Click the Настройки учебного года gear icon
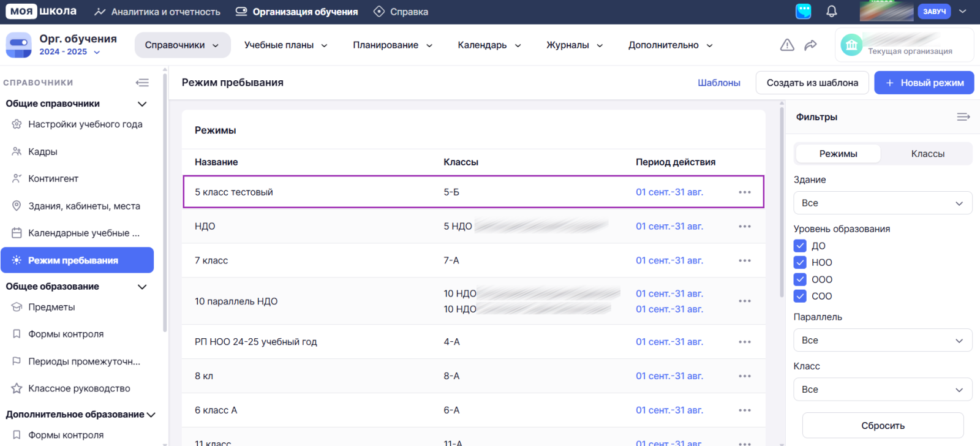Viewport: 980px width, 446px height. click(17, 124)
